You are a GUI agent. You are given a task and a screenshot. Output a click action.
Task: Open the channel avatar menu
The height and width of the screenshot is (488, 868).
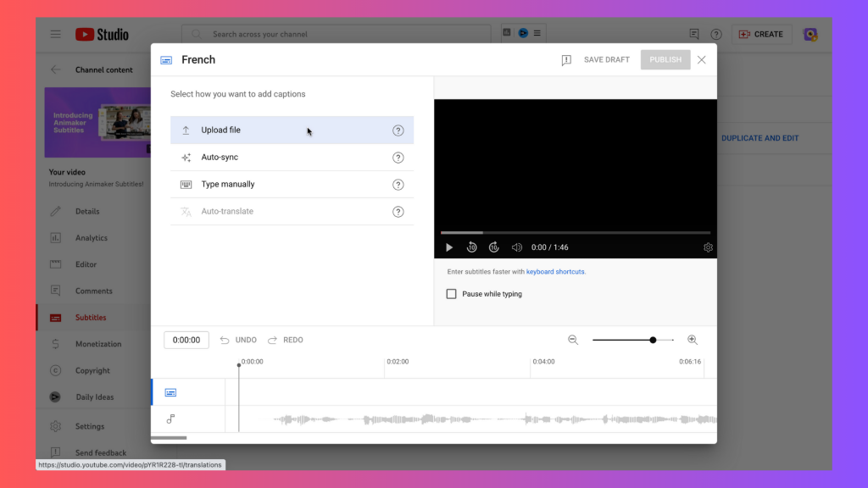pos(810,34)
